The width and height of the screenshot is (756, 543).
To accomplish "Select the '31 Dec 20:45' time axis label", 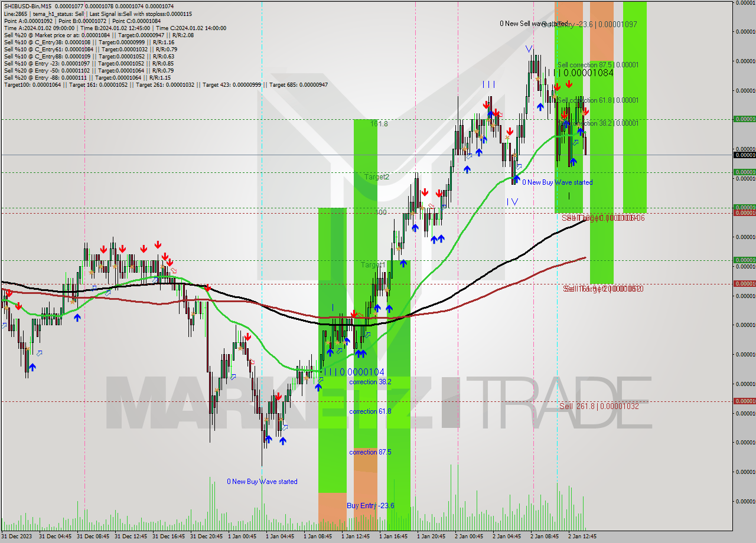I will [206, 537].
